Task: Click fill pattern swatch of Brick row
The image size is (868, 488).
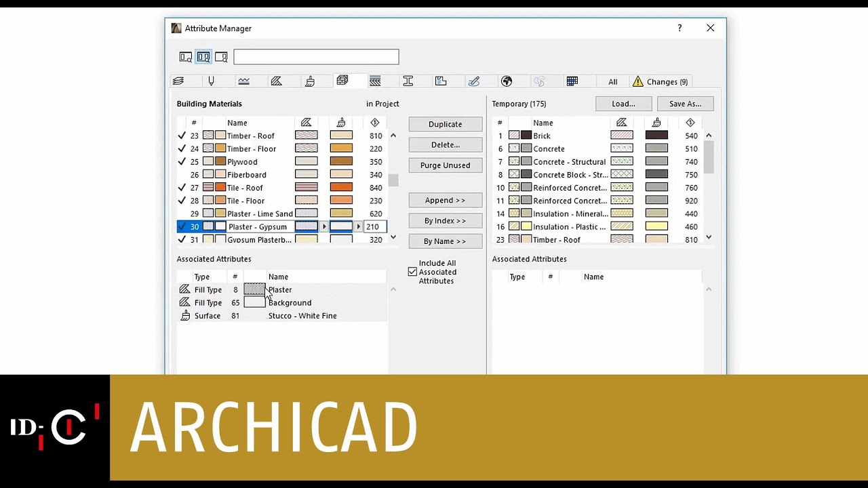Action: click(x=622, y=136)
